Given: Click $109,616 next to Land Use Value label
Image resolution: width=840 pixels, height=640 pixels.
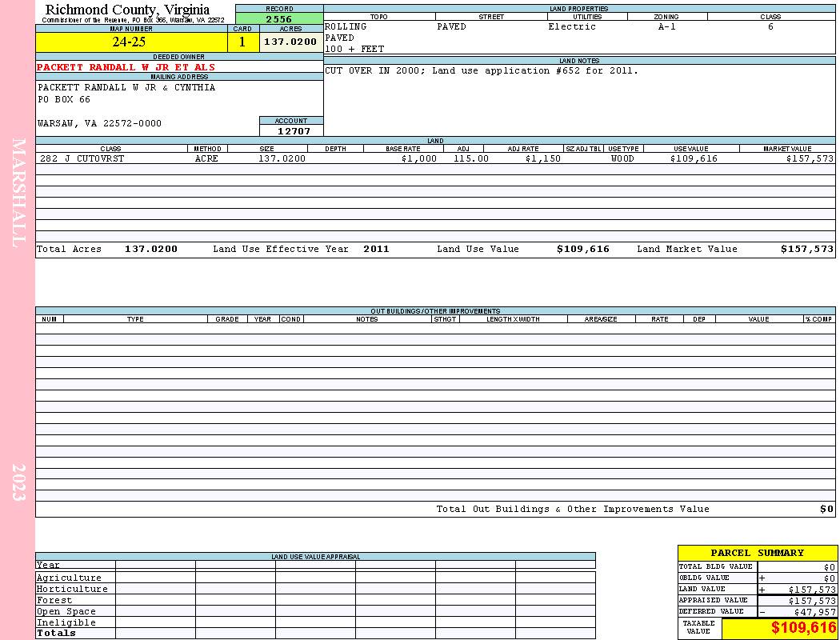Looking at the screenshot, I should tap(583, 249).
